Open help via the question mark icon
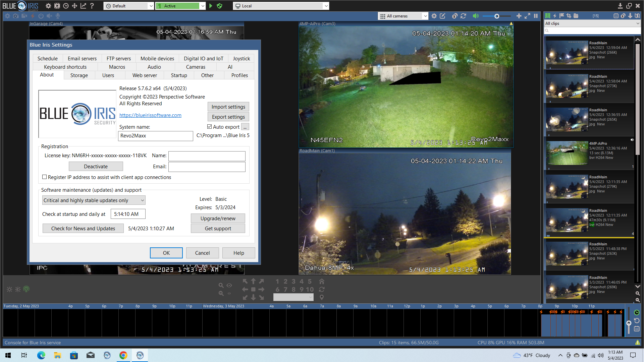 [x=92, y=6]
